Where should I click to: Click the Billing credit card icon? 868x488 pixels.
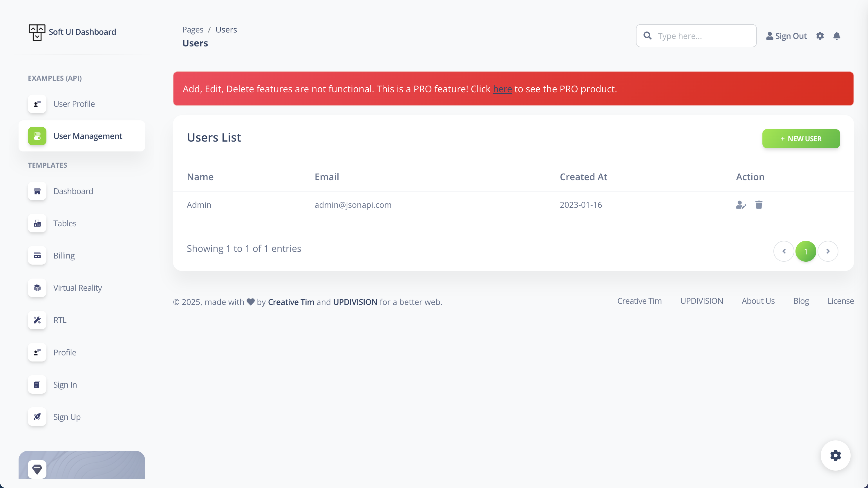point(37,255)
